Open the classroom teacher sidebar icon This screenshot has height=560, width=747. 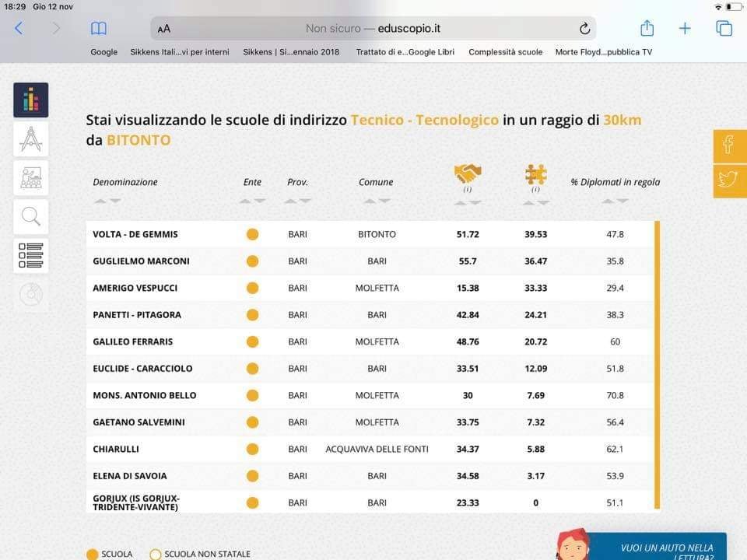coord(31,177)
